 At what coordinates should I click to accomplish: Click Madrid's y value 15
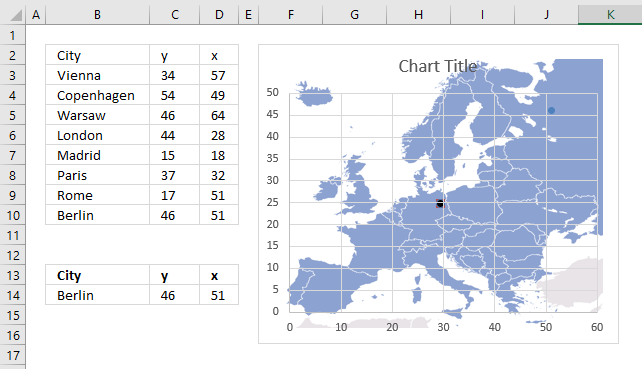pyautogui.click(x=175, y=155)
